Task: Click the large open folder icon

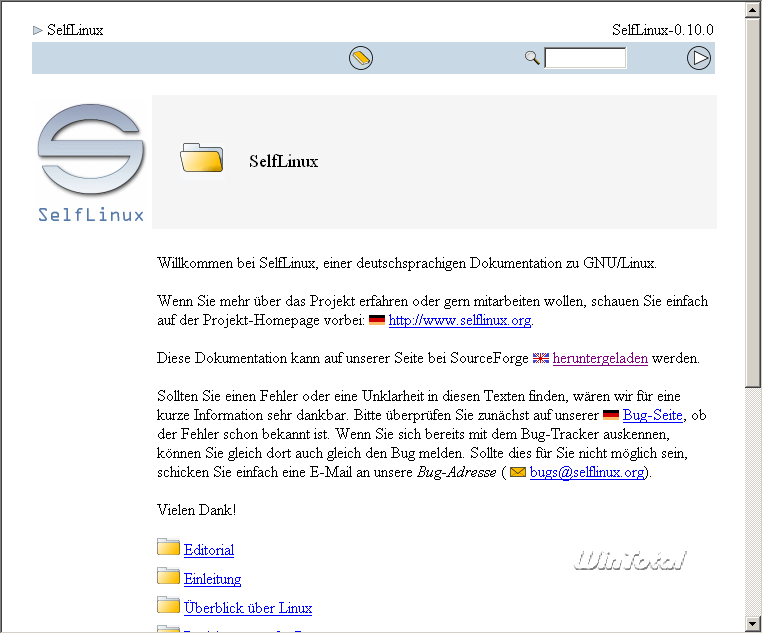Action: 201,158
